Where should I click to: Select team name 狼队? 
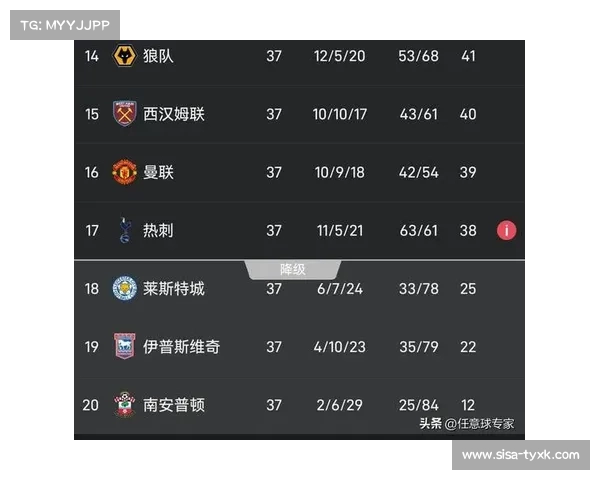[158, 56]
